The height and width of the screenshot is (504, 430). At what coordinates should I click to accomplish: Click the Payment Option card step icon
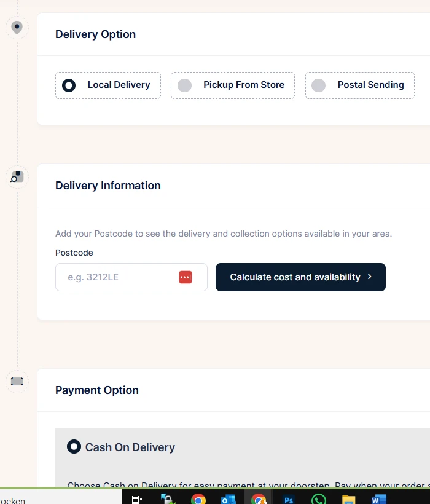point(17,382)
